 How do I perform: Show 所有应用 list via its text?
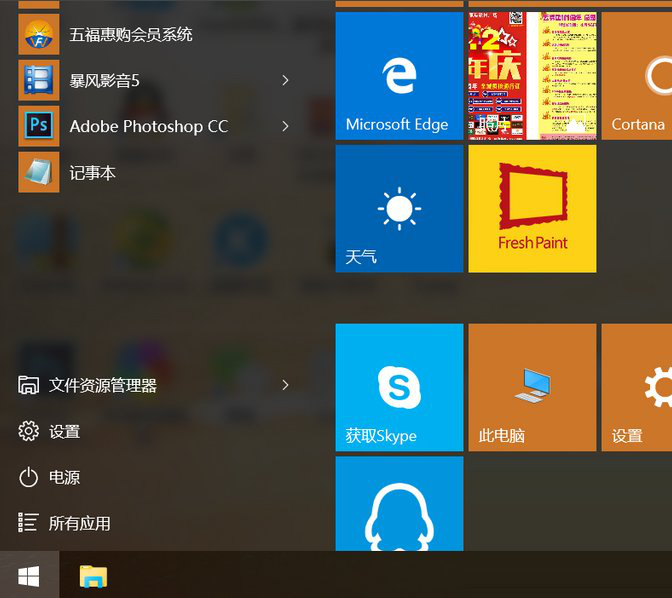coord(80,523)
